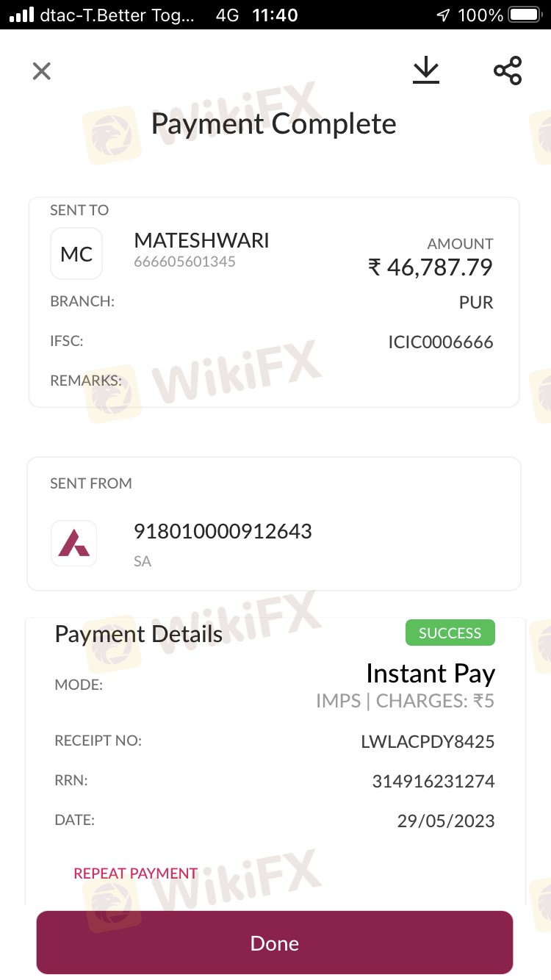Close the Payment Complete screen
The height and width of the screenshot is (980, 551).
[x=42, y=71]
